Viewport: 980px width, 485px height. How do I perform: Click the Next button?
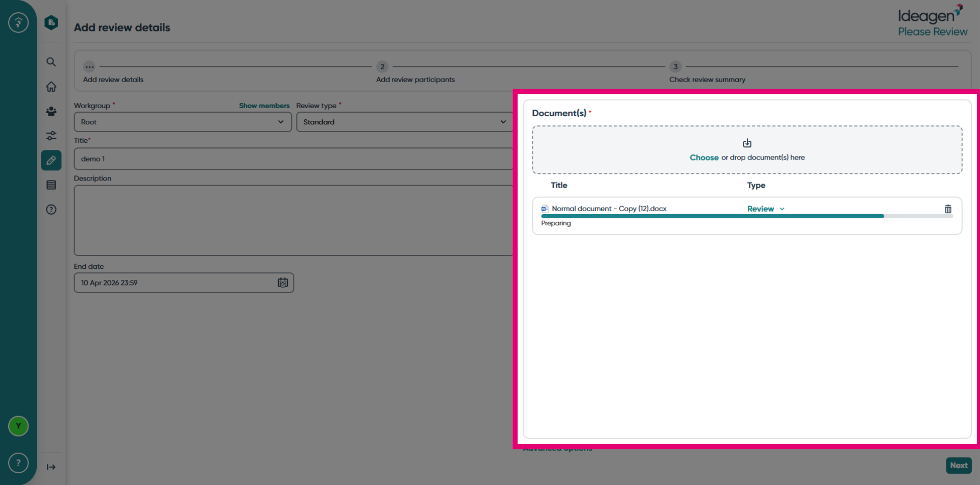point(959,465)
